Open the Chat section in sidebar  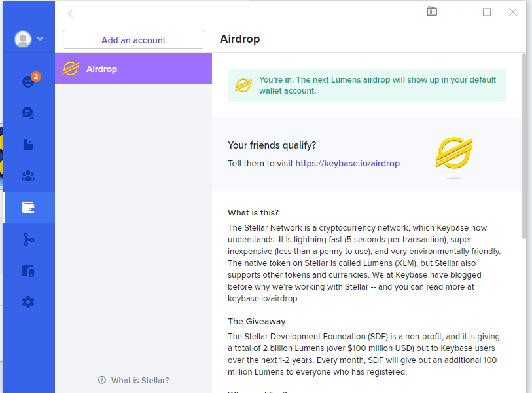tap(28, 113)
